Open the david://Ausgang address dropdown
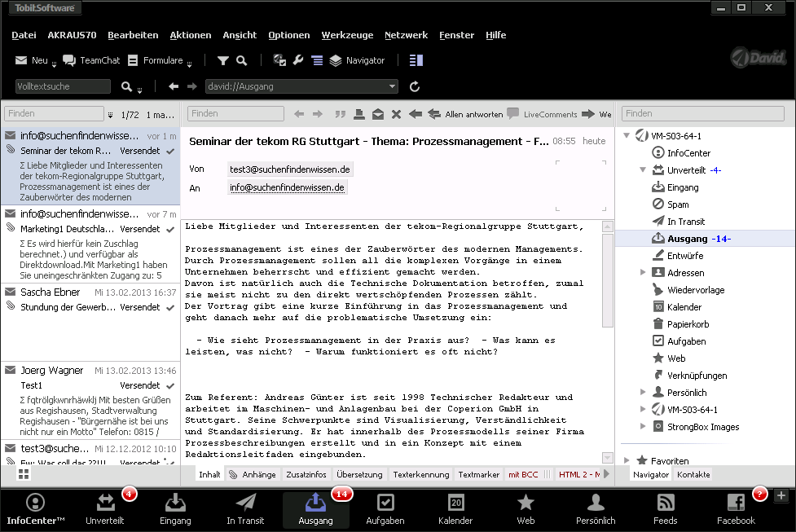The image size is (796, 532). pyautogui.click(x=393, y=86)
